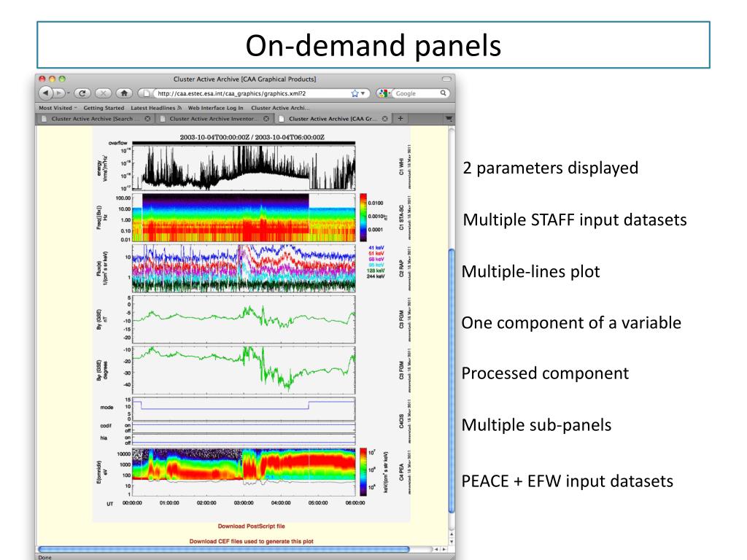Viewport: 747px width, 560px height.
Task: Click the scroll right arrow of horizontal scrollbar
Action: [x=444, y=550]
